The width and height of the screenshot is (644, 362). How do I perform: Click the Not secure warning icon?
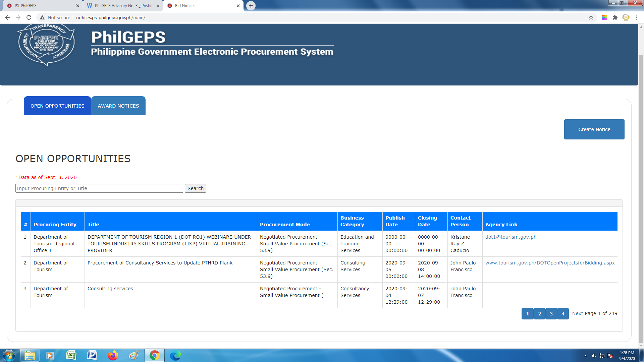pyautogui.click(x=42, y=17)
